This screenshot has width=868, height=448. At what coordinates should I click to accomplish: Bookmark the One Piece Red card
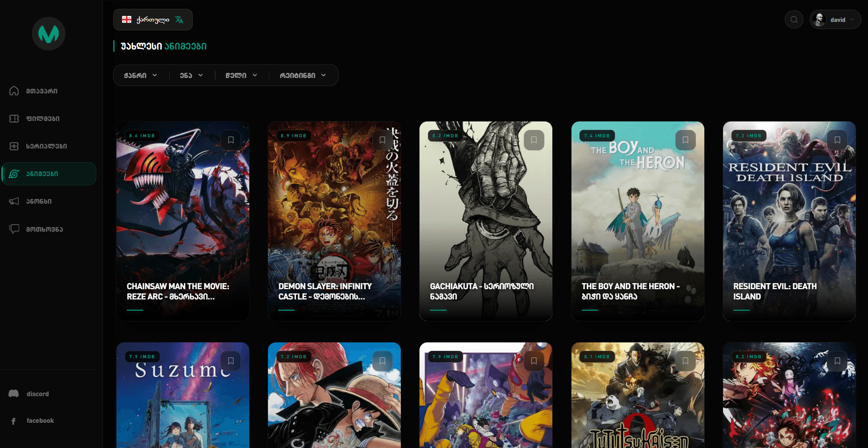pos(382,361)
